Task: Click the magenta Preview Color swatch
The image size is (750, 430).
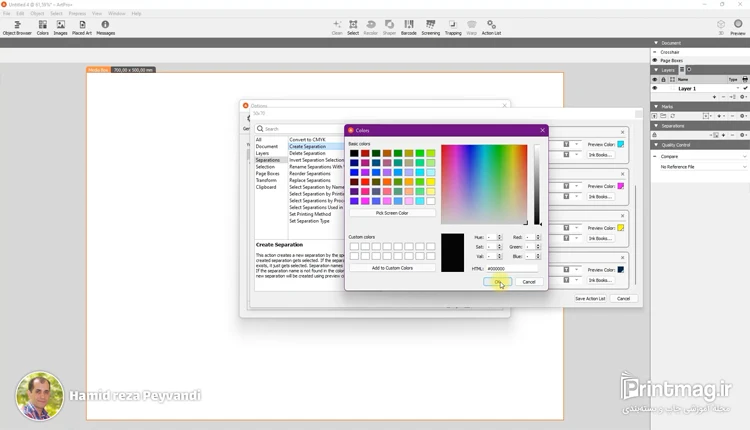Action: (x=620, y=186)
